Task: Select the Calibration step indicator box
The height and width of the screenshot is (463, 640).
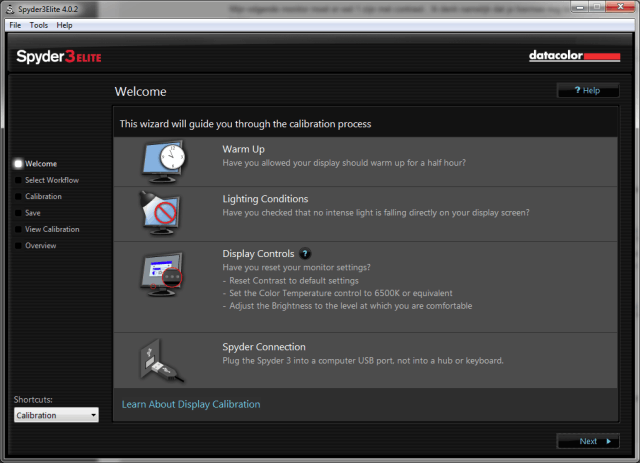Action: (18, 196)
